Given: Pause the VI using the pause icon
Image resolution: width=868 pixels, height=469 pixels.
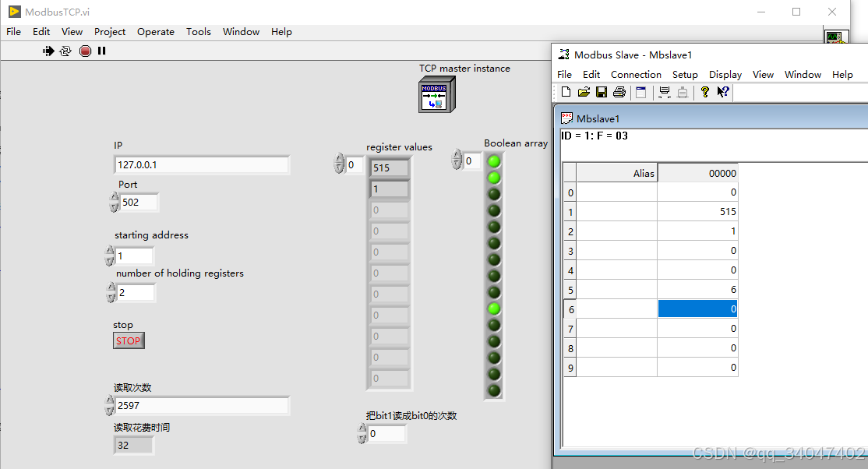Looking at the screenshot, I should point(102,51).
